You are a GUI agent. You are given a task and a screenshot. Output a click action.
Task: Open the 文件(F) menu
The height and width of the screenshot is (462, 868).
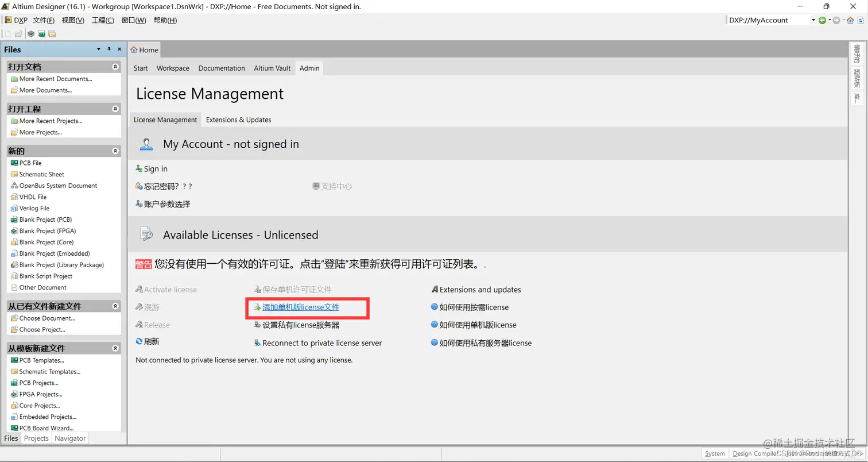[44, 20]
